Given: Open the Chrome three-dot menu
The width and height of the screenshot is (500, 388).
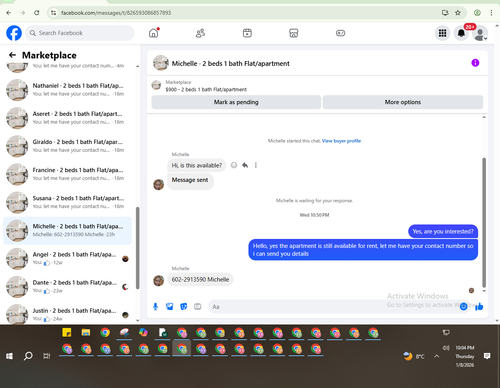Looking at the screenshot, I should pyautogui.click(x=491, y=13).
